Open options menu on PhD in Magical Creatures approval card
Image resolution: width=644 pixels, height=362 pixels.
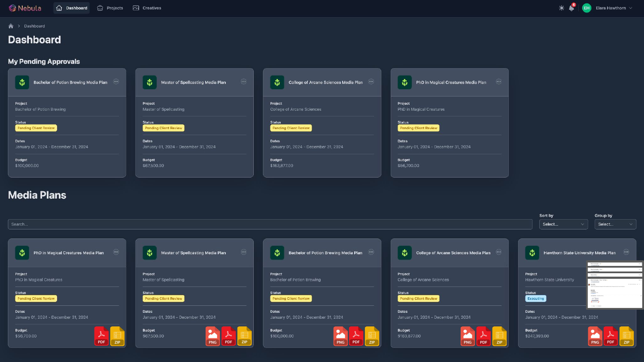pos(498,82)
